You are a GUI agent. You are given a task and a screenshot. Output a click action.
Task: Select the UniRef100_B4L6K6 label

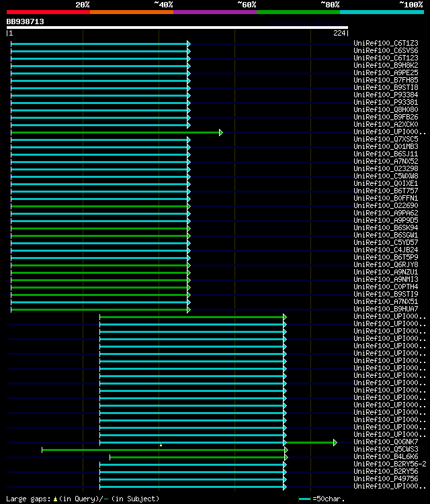coord(386,457)
